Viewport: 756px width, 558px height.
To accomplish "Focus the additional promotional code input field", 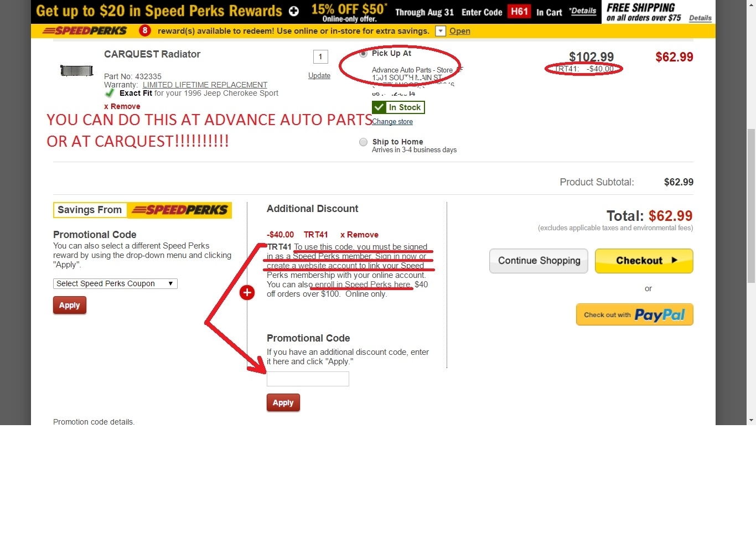I will [308, 379].
